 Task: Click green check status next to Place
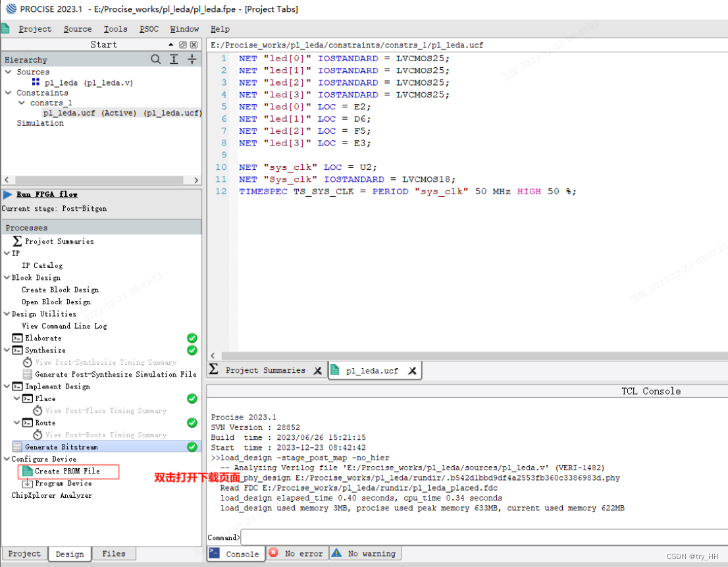click(192, 398)
